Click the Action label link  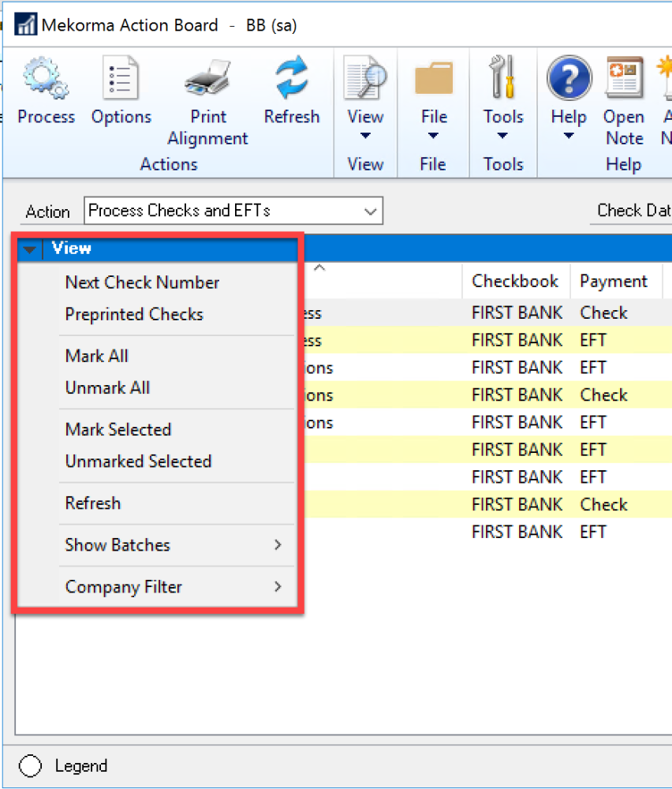pyautogui.click(x=48, y=211)
